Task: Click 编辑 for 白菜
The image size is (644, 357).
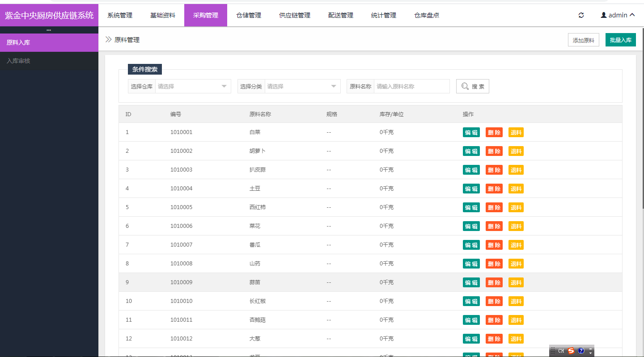Action: (x=471, y=132)
